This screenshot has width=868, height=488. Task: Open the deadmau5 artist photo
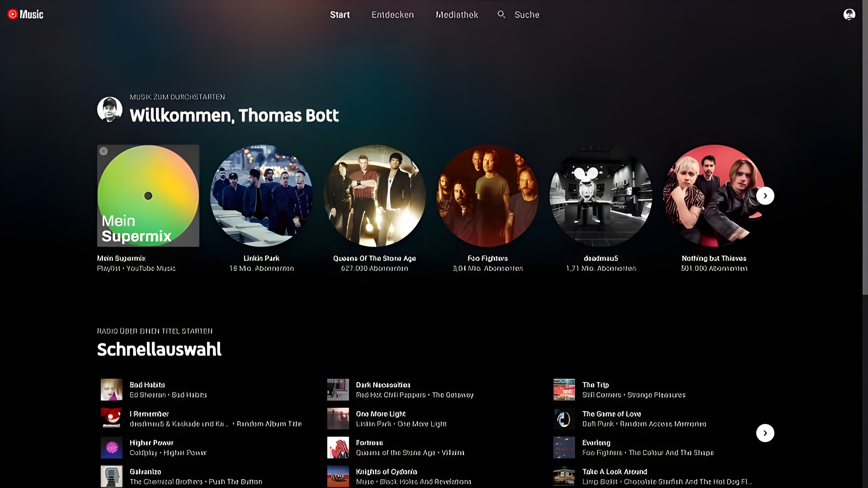[x=601, y=196]
